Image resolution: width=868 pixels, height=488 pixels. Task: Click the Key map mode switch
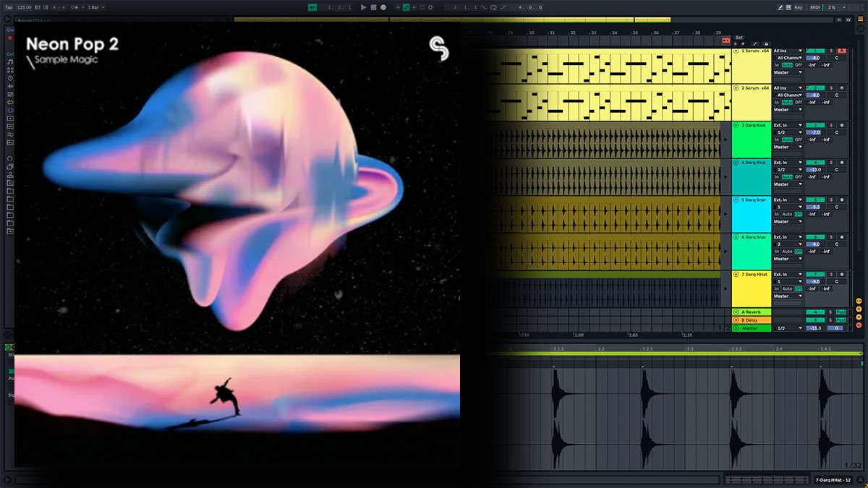[x=799, y=7]
